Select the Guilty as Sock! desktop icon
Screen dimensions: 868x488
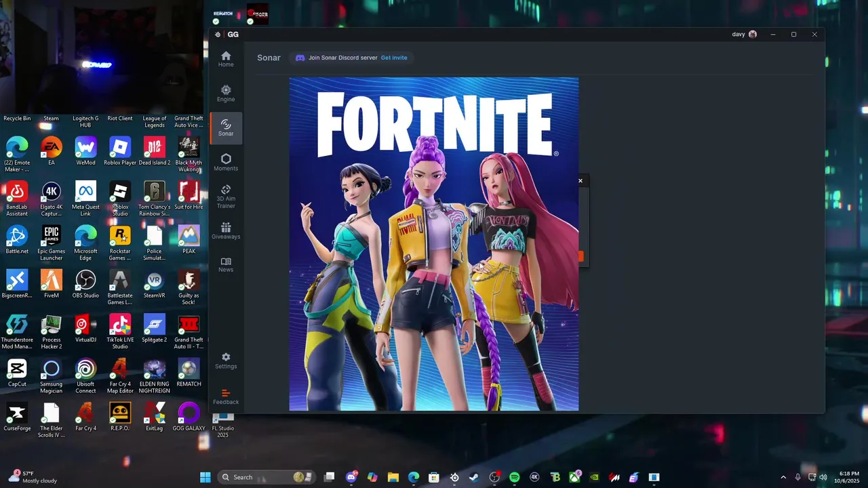pyautogui.click(x=189, y=287)
